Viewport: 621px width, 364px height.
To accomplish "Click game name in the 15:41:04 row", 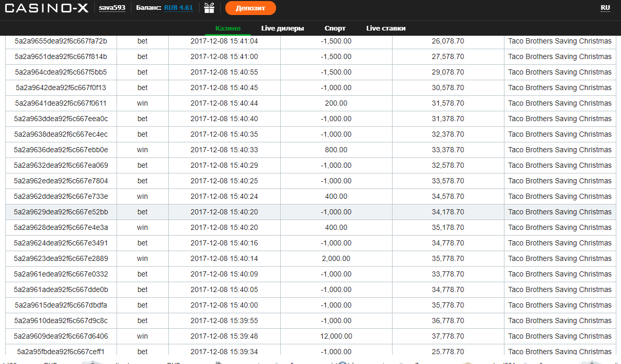I will click(559, 41).
